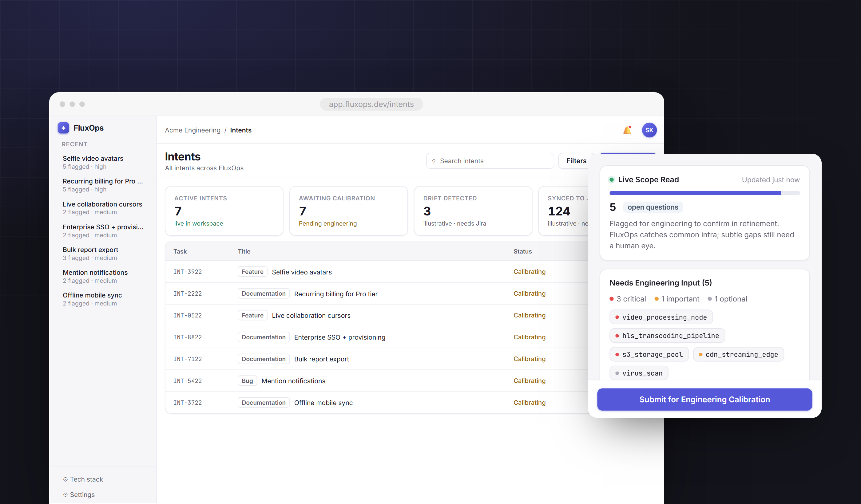Select the hls_transcoding_pipeline chip

(667, 336)
